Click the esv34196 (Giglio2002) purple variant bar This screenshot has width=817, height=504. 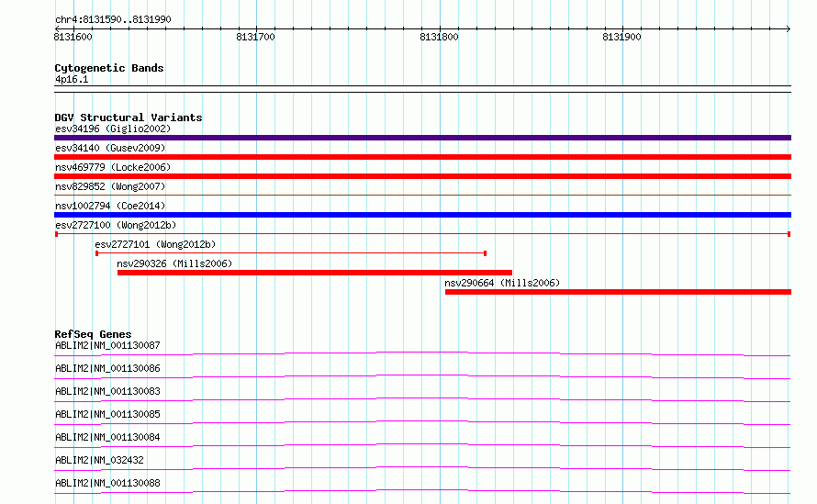[x=422, y=138]
